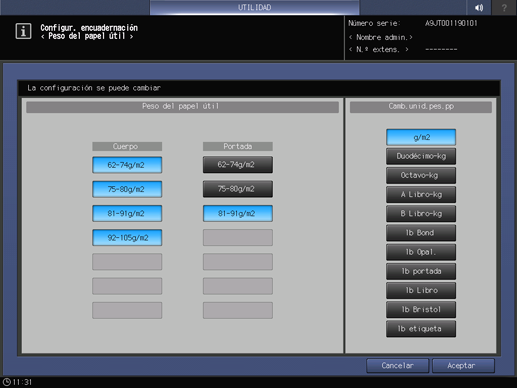Click the speaker volume icon
The image size is (517, 388).
coord(479,7)
